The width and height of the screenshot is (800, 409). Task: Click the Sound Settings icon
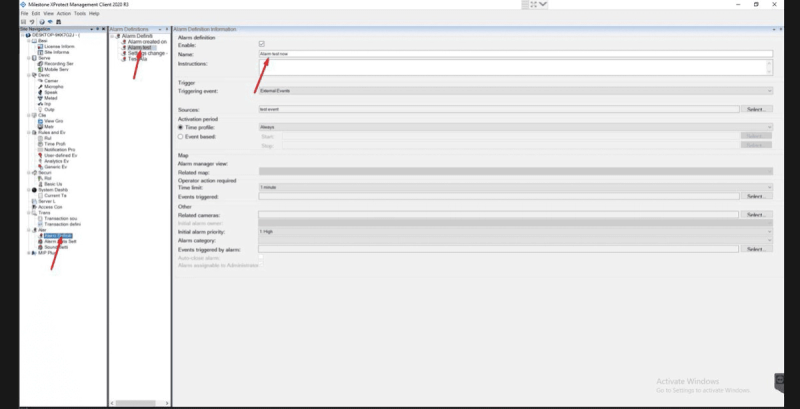pyautogui.click(x=40, y=247)
